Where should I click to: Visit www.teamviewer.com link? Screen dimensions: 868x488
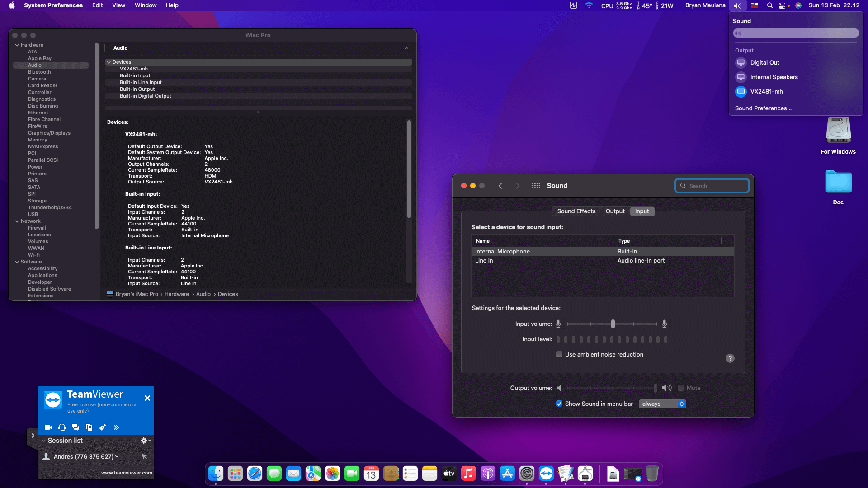point(127,473)
